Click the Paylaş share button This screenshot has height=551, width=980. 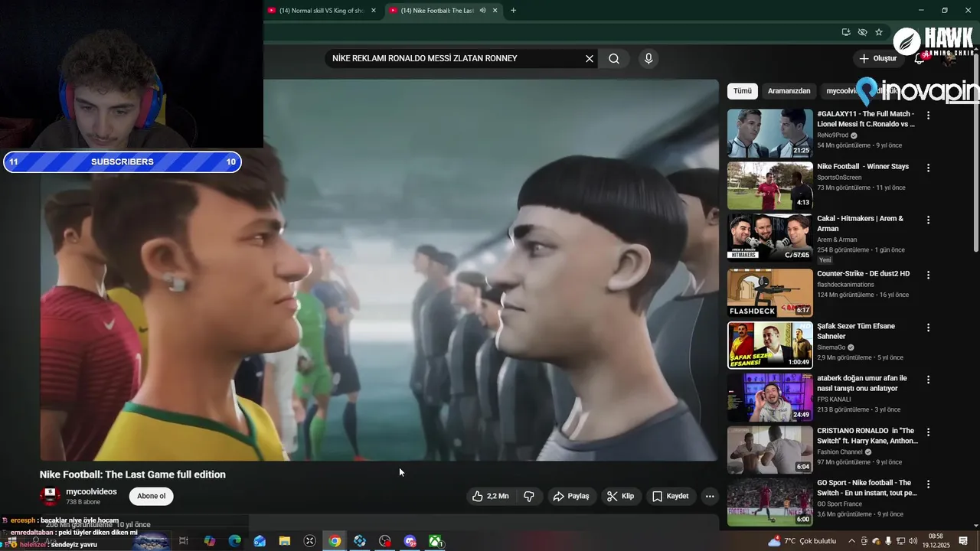pos(571,496)
